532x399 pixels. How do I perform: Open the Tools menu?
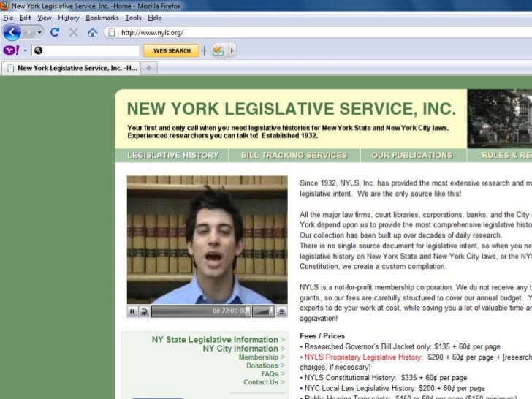(133, 18)
